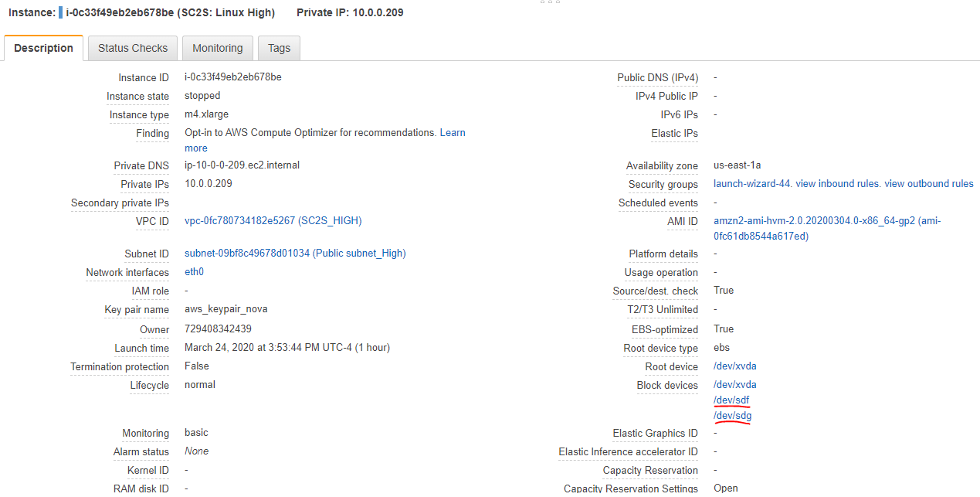This screenshot has height=497, width=980.
Task: Click the Finding label
Action: 152,134
